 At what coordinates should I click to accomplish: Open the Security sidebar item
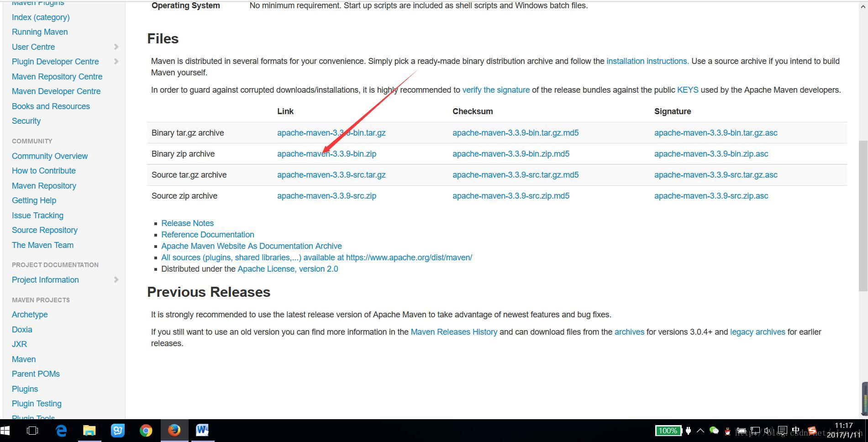point(26,121)
